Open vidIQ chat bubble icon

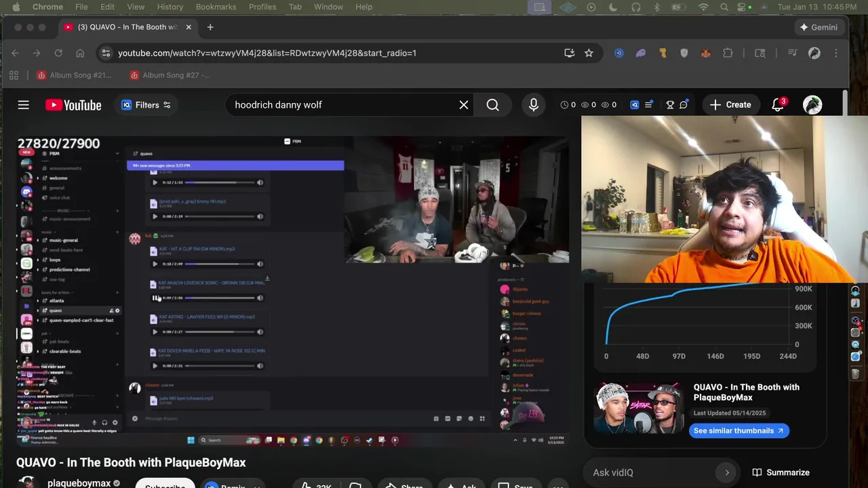684,105
